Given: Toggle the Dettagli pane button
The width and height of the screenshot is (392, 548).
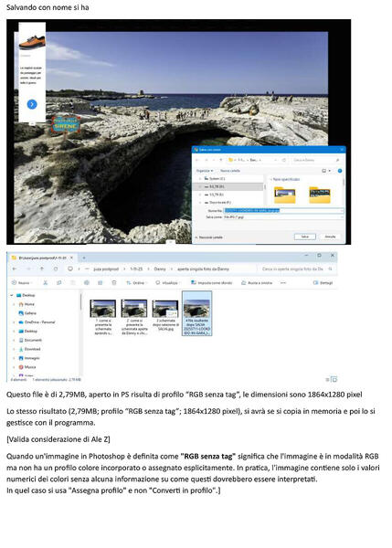Looking at the screenshot, I should pyautogui.click(x=323, y=282).
